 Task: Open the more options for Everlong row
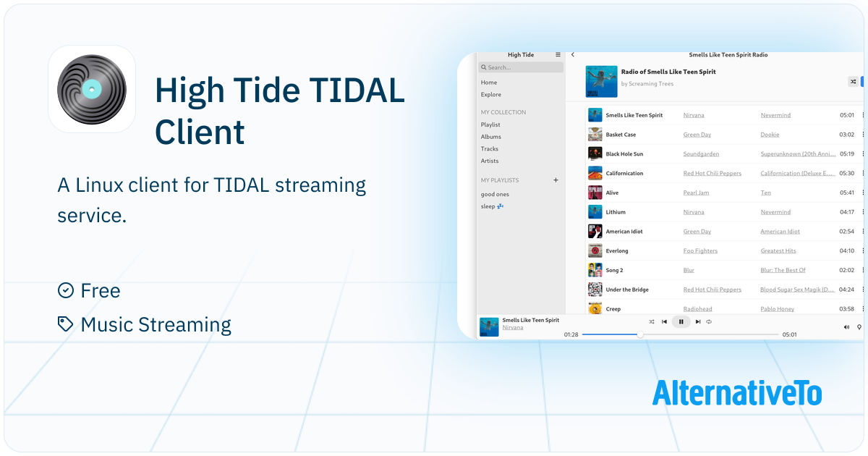pyautogui.click(x=863, y=251)
